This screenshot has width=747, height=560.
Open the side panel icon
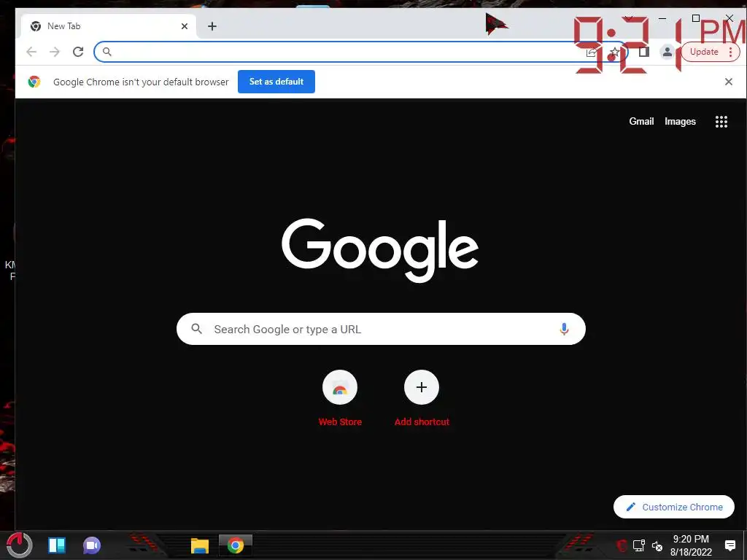point(643,52)
